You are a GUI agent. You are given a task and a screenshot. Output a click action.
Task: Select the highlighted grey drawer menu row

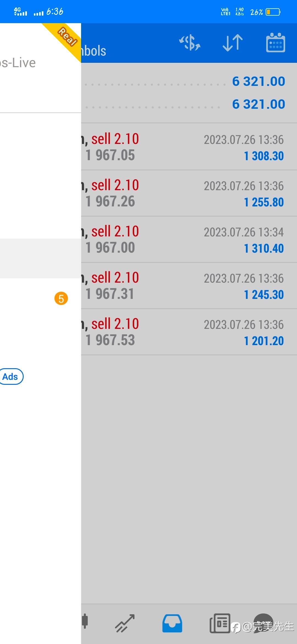40,258
